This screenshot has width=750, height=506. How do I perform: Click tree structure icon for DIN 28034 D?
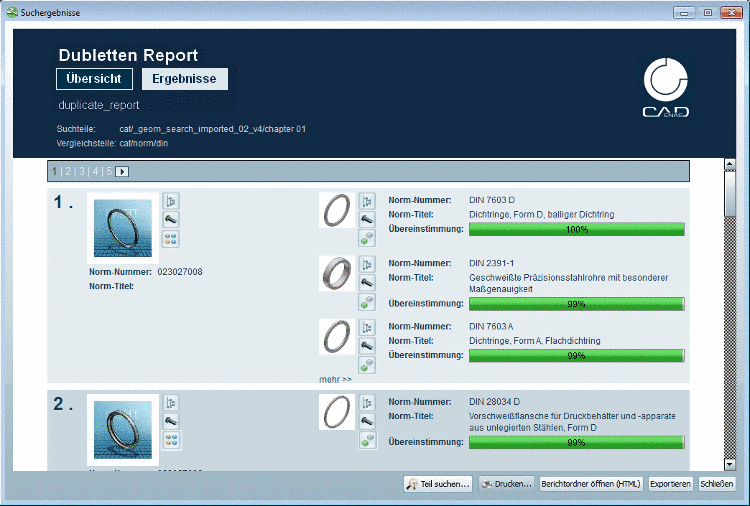(x=367, y=403)
